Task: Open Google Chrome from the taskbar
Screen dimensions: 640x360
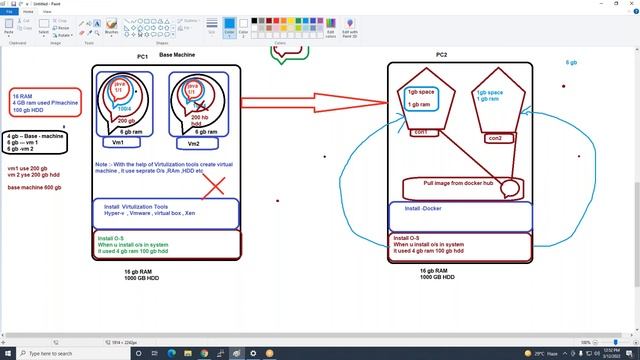Action: point(204,353)
